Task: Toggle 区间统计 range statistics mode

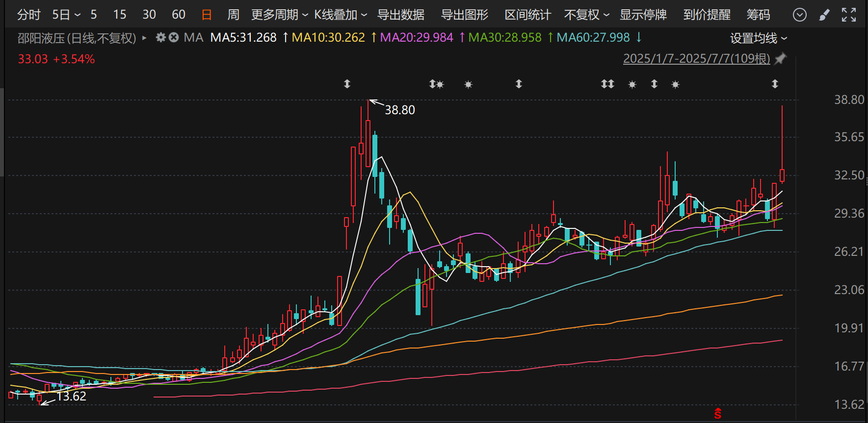Action: click(x=527, y=15)
